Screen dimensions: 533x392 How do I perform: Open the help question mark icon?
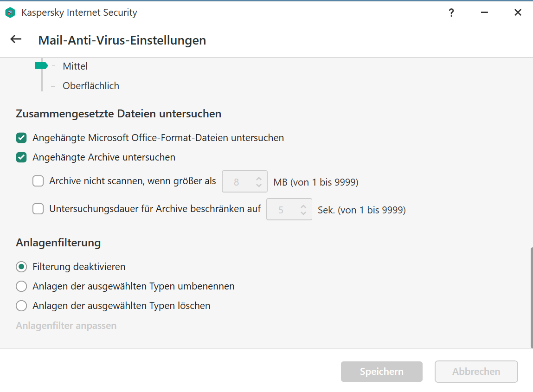pos(451,13)
